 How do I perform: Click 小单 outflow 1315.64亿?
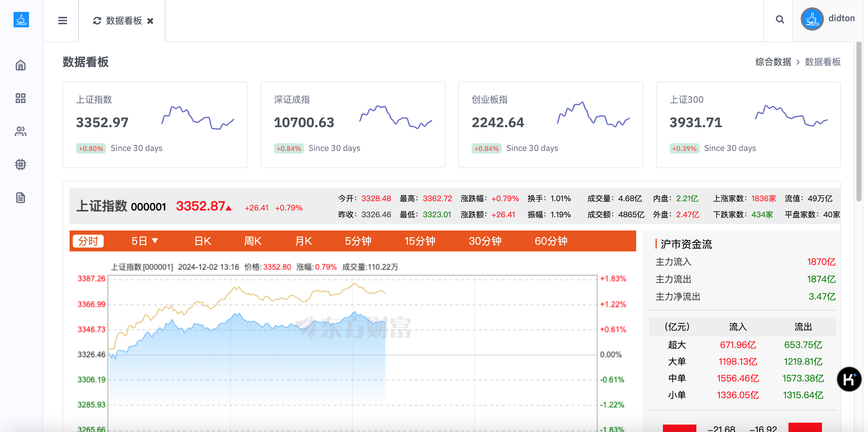coord(803,395)
